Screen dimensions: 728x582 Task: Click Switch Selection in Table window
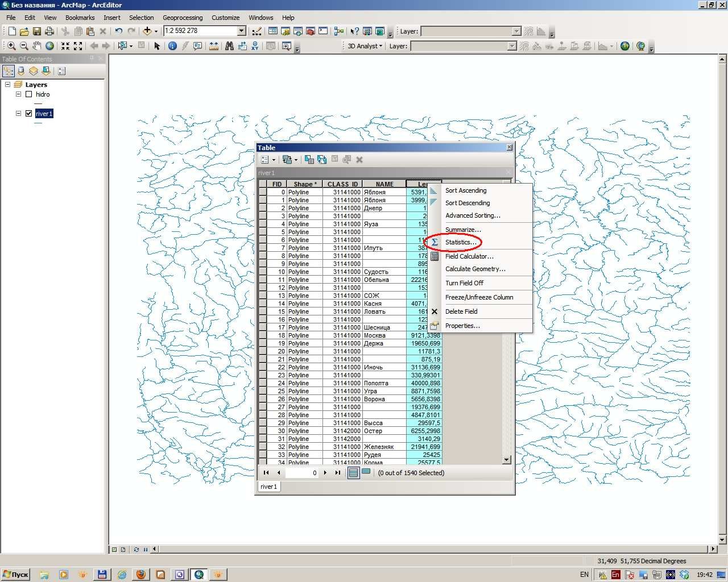click(x=322, y=160)
